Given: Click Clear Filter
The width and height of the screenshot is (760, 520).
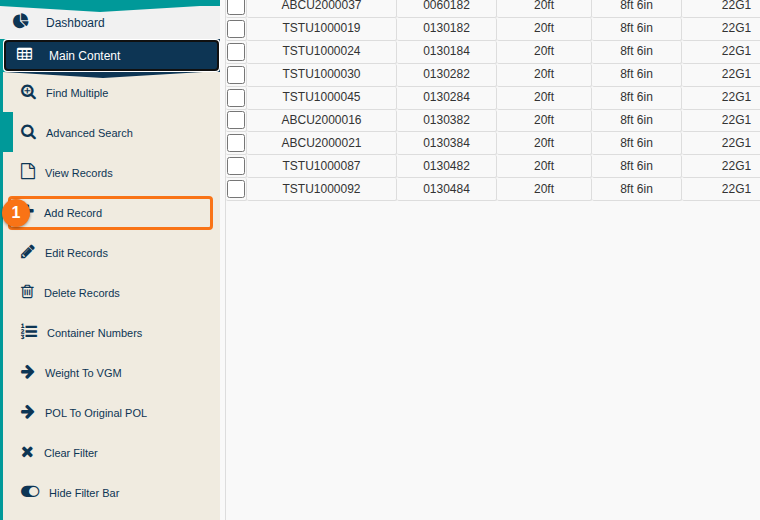Looking at the screenshot, I should [x=111, y=453].
